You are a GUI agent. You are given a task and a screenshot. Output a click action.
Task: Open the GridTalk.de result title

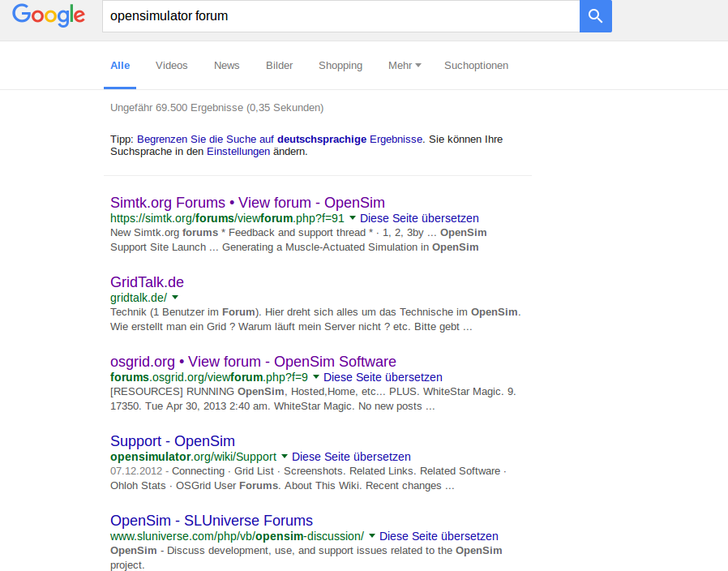click(147, 282)
